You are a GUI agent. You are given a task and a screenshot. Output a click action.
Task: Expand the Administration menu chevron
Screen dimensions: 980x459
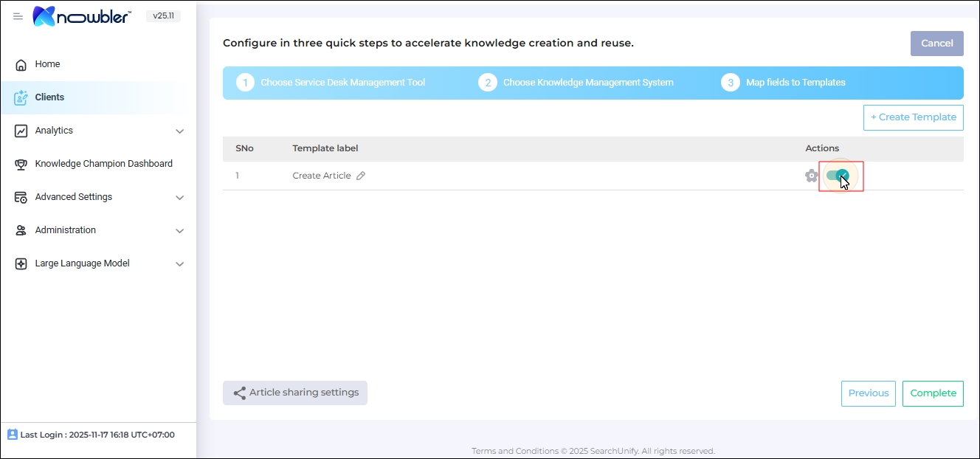(179, 231)
